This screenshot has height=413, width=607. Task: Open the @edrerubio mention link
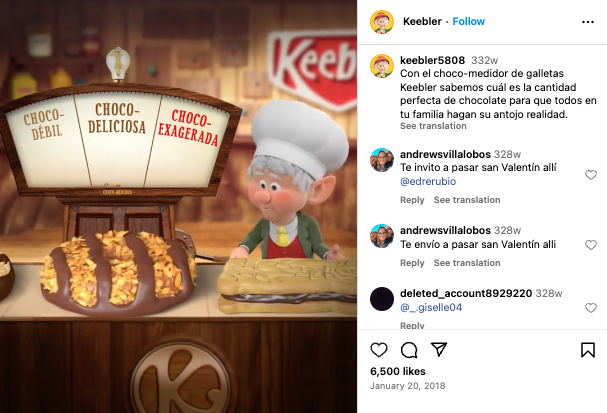[x=428, y=181]
